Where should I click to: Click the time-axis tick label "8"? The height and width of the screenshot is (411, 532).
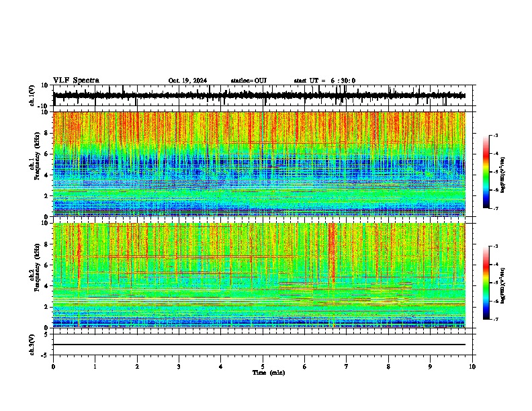tap(388, 367)
